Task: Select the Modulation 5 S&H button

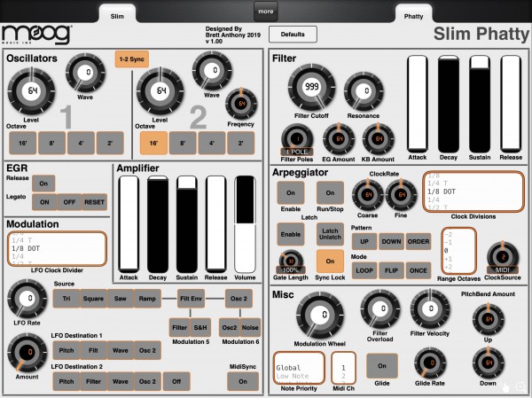Action: click(x=200, y=327)
